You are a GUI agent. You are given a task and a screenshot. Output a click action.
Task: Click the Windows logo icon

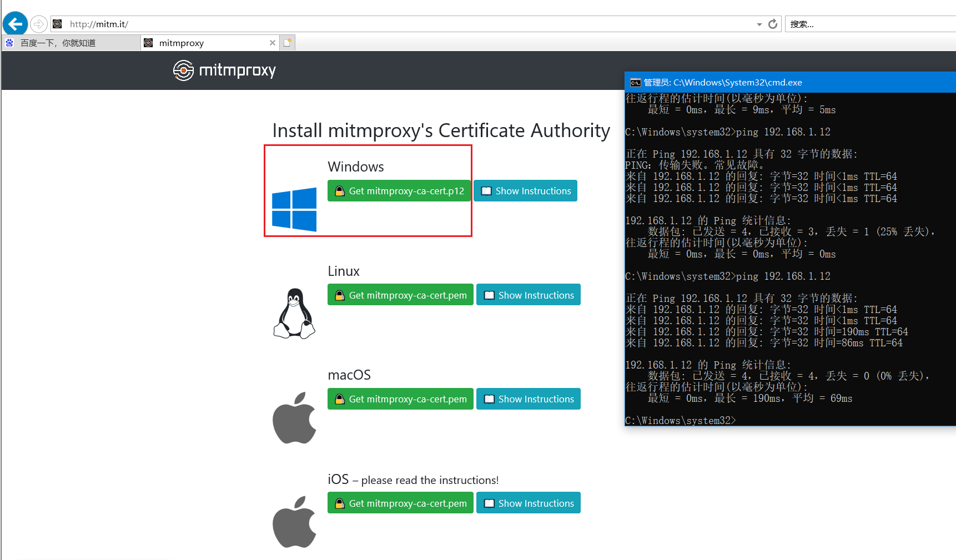pos(294,209)
